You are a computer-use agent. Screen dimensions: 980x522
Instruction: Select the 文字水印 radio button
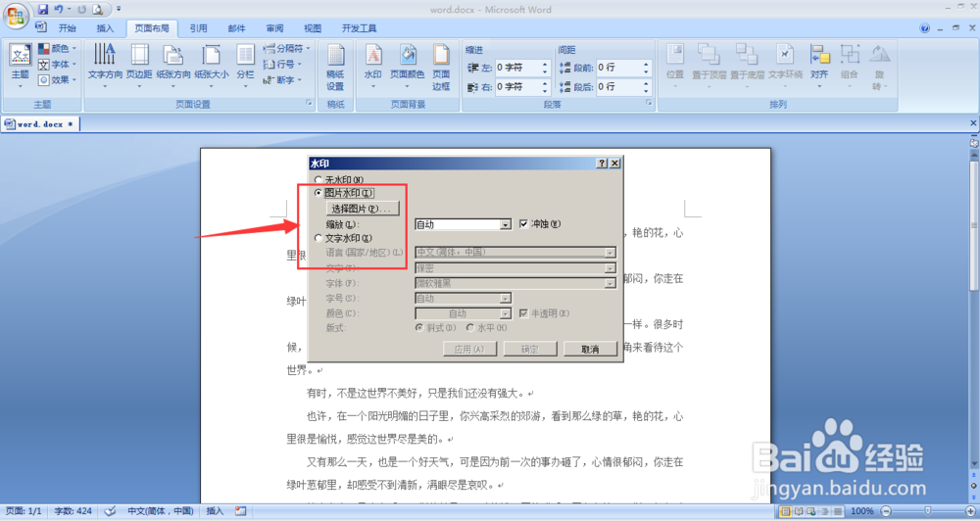tap(318, 238)
